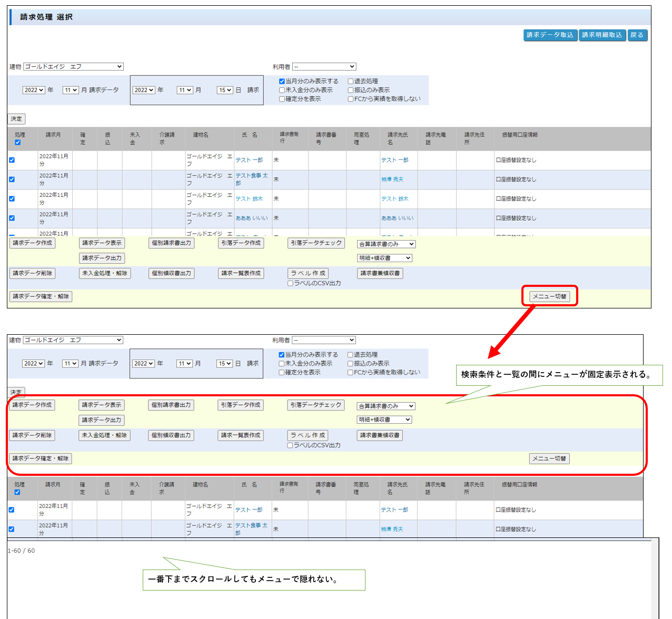The height and width of the screenshot is (619, 672).
Task: Click ラベル作成 button in lower fixed menu
Action: pyautogui.click(x=308, y=436)
